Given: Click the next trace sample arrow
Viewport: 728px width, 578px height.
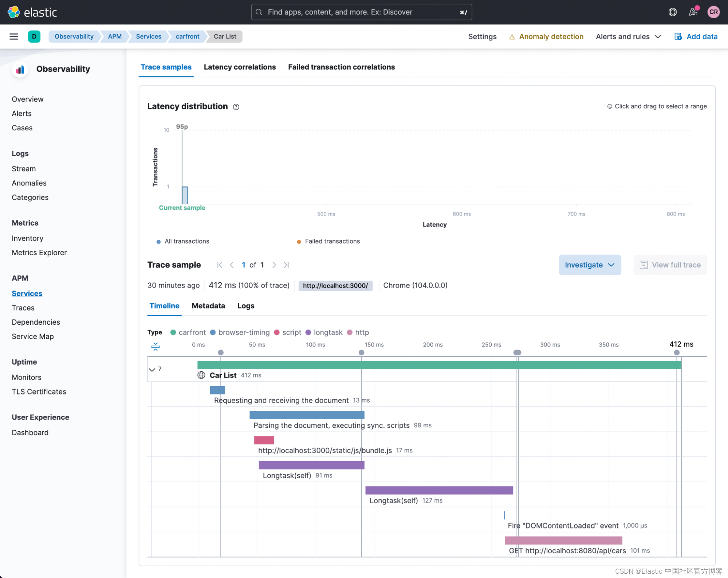Looking at the screenshot, I should pos(274,265).
